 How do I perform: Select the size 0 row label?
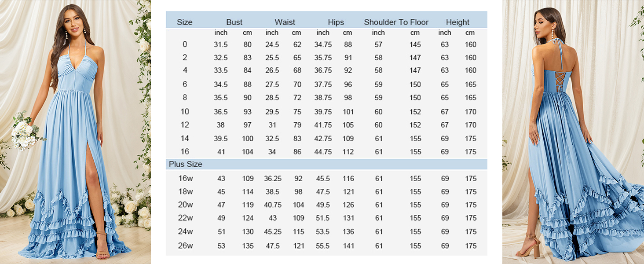(185, 44)
